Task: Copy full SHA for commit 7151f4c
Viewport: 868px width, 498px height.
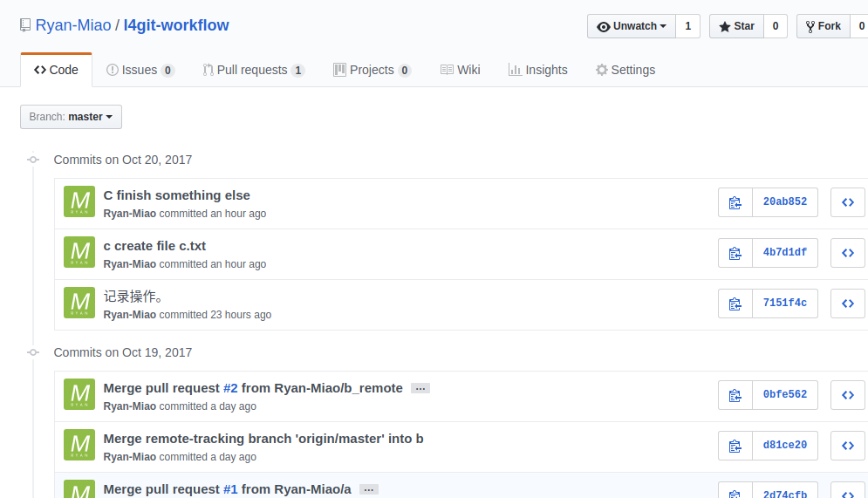Action: coord(735,304)
